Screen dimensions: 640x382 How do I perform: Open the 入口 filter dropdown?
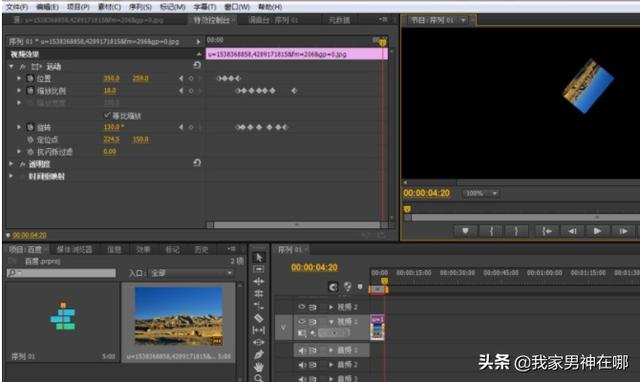pos(192,273)
